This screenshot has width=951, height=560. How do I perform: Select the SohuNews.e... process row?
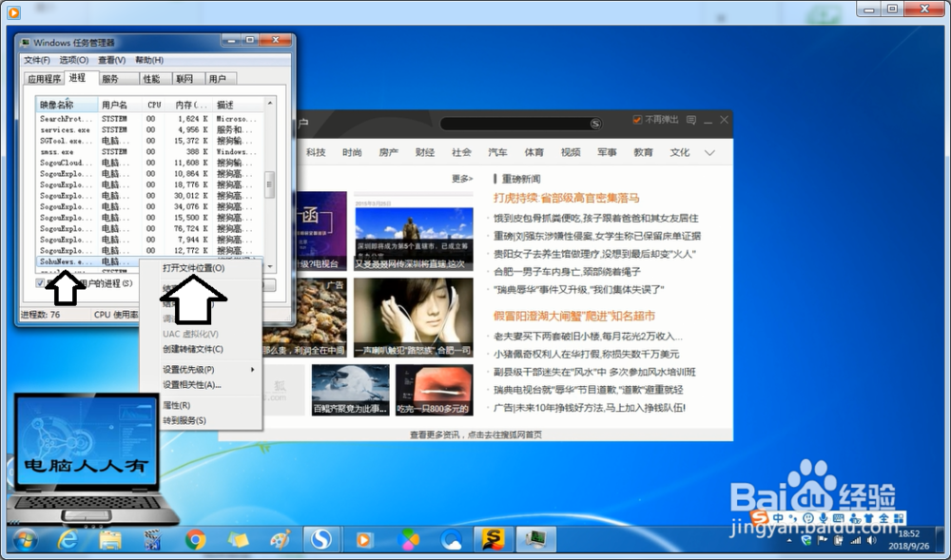pyautogui.click(x=87, y=261)
